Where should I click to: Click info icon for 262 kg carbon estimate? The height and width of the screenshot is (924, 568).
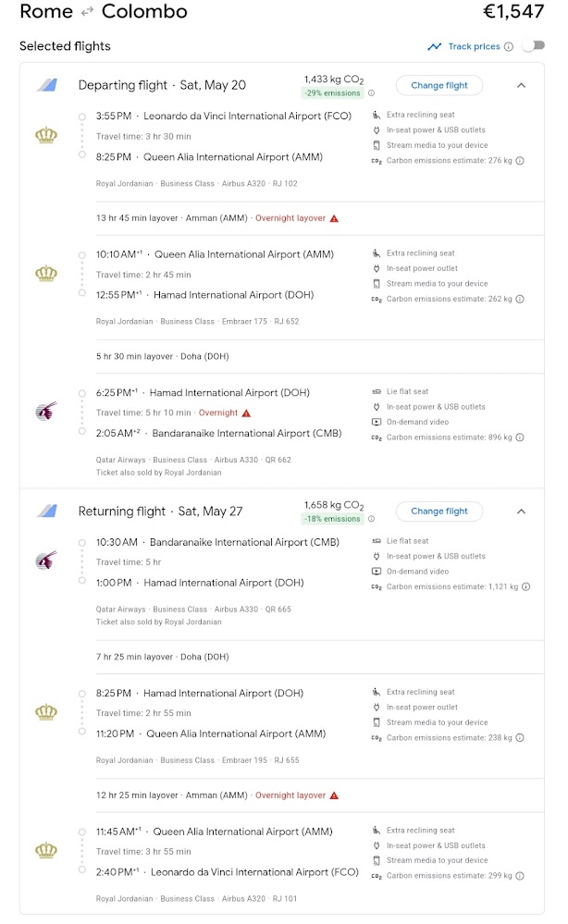tap(520, 300)
